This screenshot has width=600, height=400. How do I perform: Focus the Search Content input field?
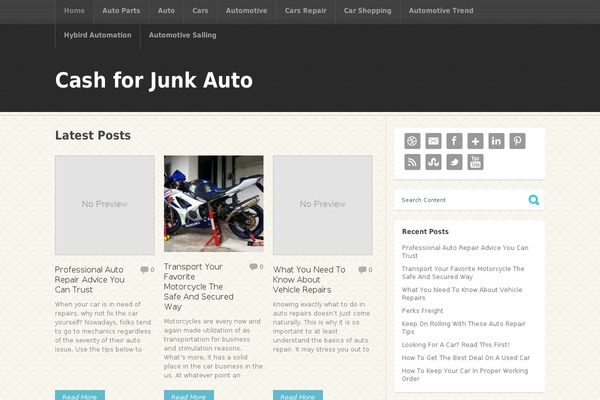coord(461,200)
